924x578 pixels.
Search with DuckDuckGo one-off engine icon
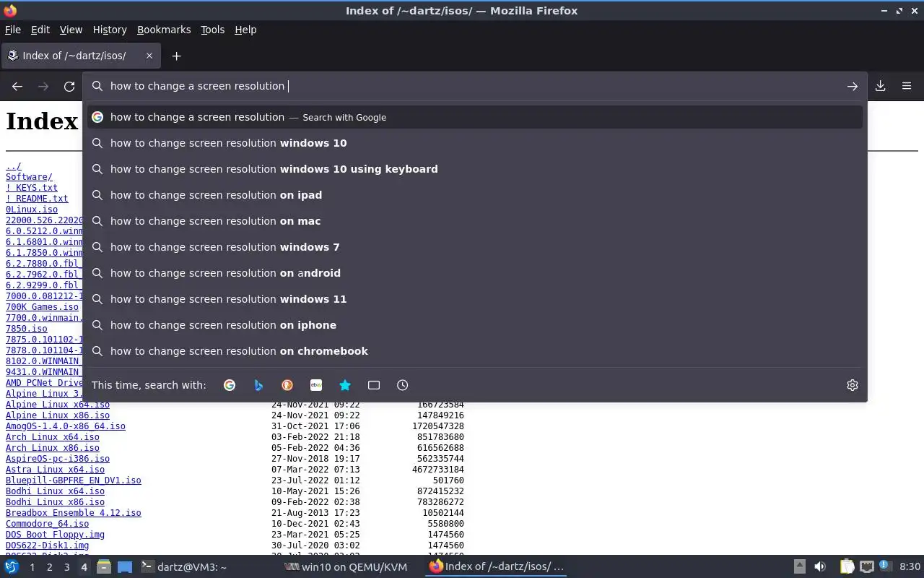pyautogui.click(x=287, y=385)
